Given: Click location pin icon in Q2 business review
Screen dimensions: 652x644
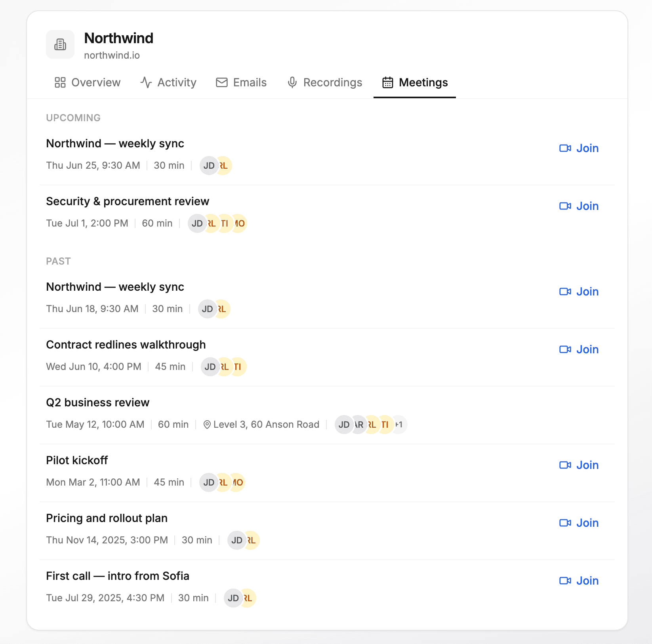Looking at the screenshot, I should pos(207,425).
